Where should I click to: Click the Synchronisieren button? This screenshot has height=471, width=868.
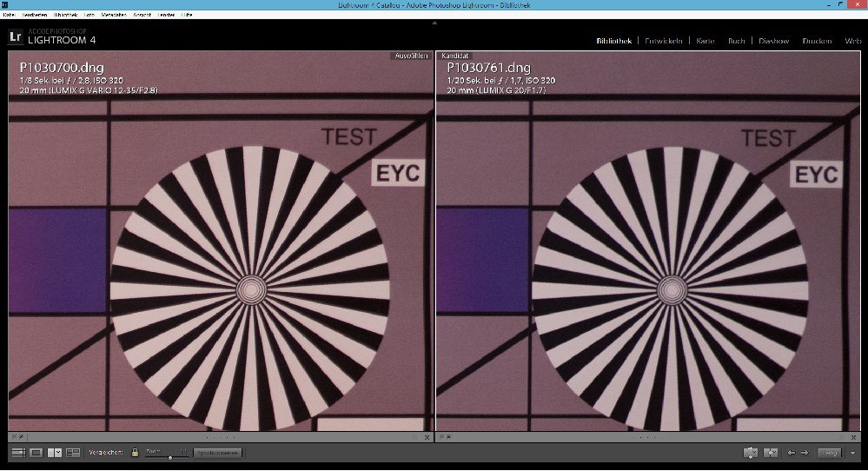click(217, 453)
